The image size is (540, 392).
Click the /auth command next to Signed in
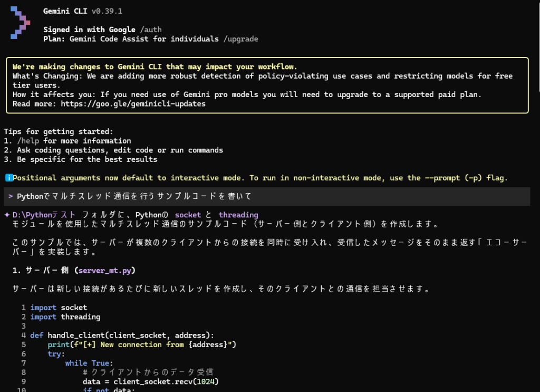[x=150, y=30]
